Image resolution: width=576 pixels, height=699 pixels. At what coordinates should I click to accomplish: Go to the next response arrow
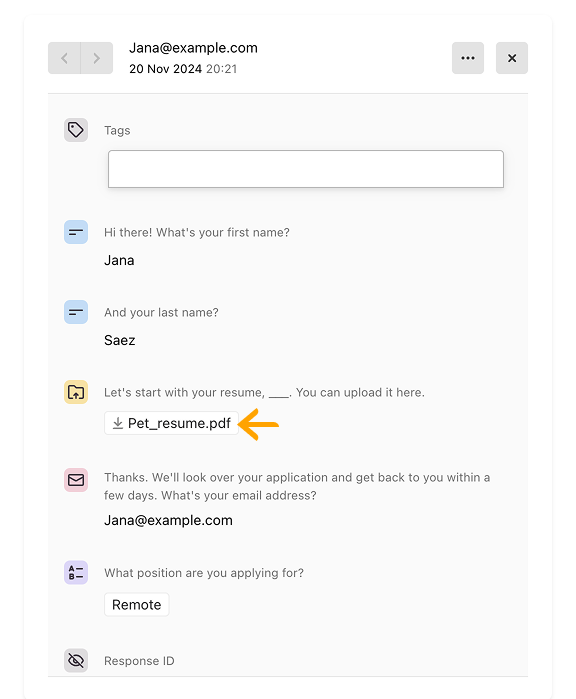coord(97,58)
